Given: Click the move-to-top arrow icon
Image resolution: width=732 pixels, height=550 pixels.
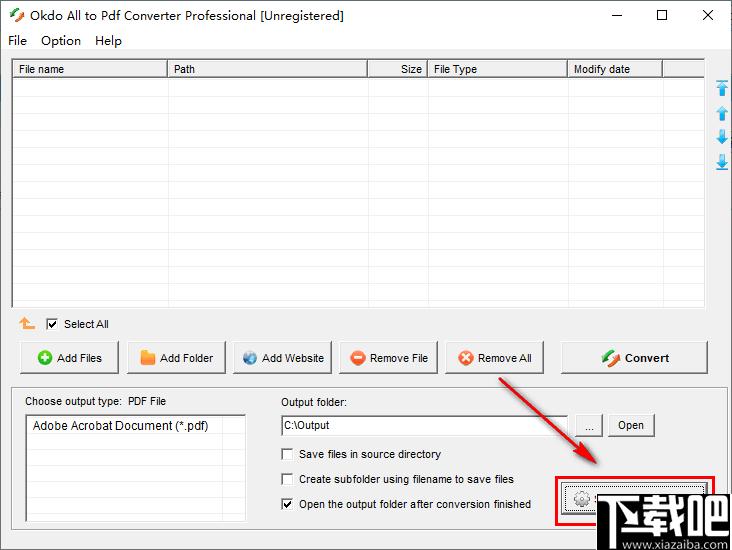Looking at the screenshot, I should pos(722,88).
